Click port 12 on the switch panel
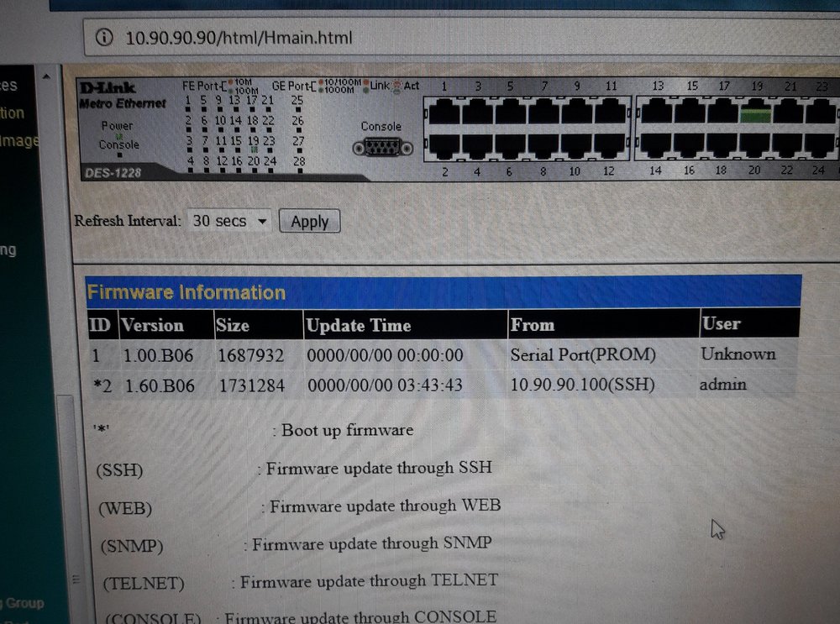 click(x=610, y=145)
